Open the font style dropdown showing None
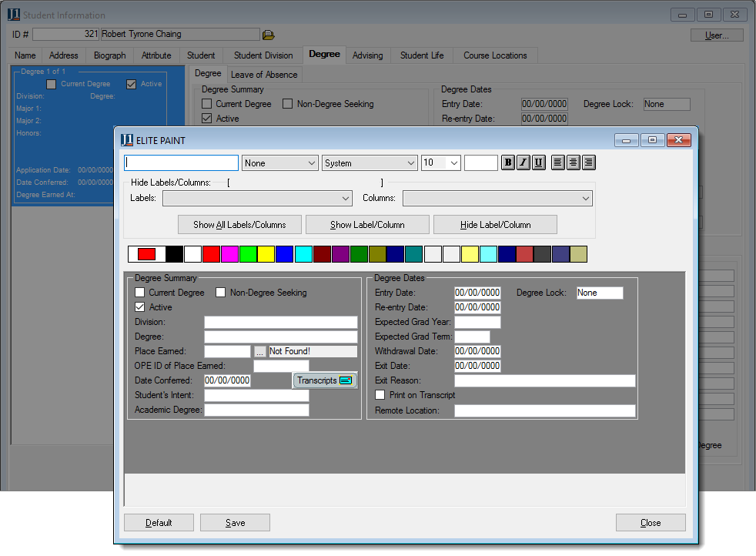This screenshot has width=756, height=556. tap(279, 162)
